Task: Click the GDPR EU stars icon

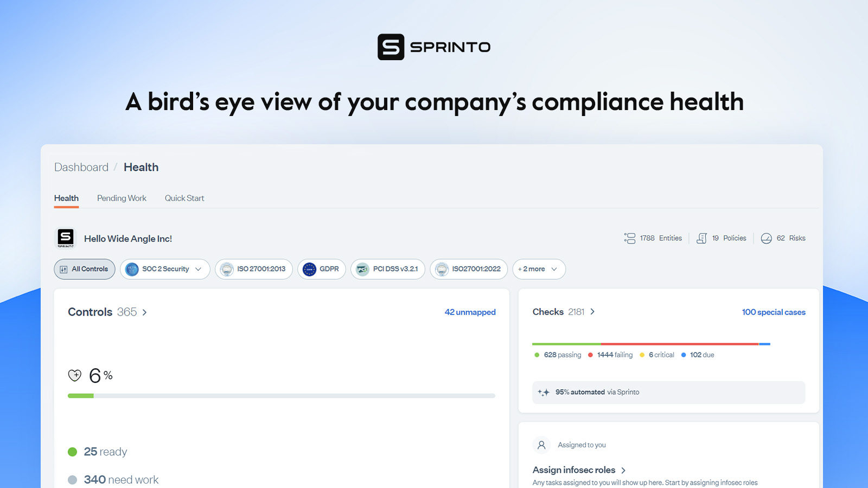Action: pos(309,269)
